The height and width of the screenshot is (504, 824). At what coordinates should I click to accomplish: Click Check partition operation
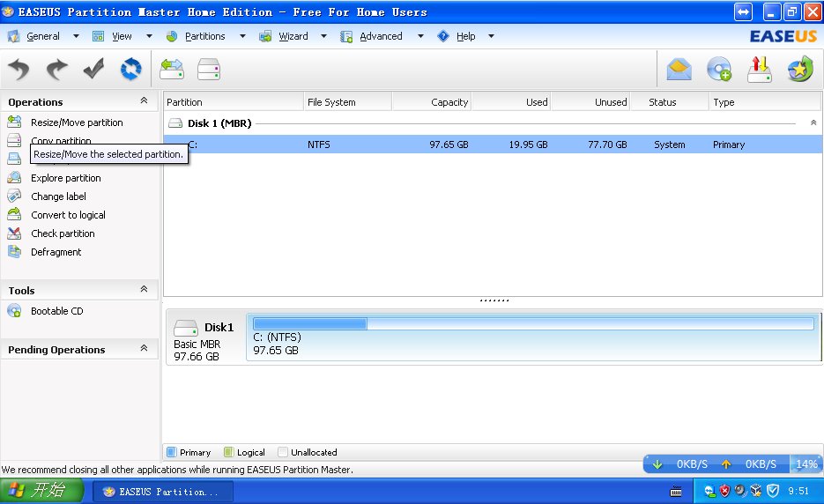coord(63,233)
